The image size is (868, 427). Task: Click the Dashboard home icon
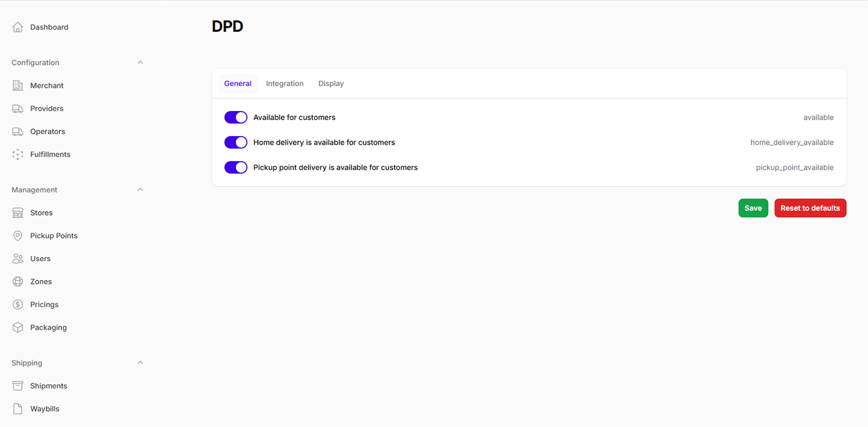[x=18, y=27]
